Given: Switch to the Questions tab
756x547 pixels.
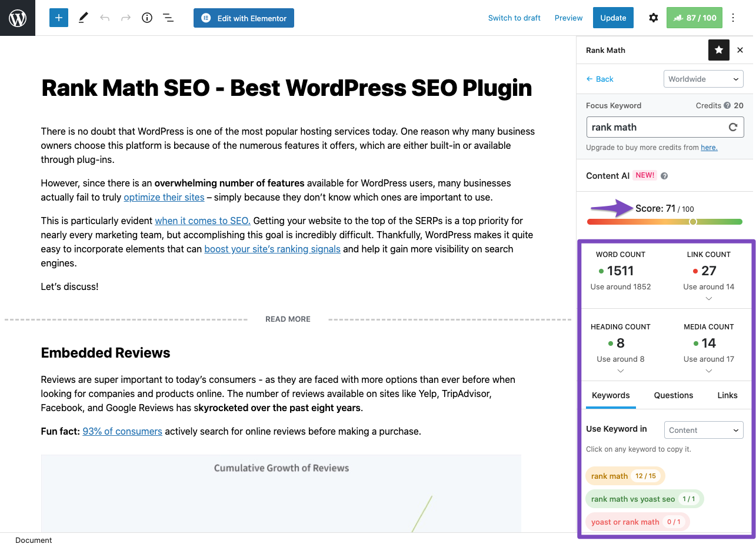Looking at the screenshot, I should pos(674,395).
